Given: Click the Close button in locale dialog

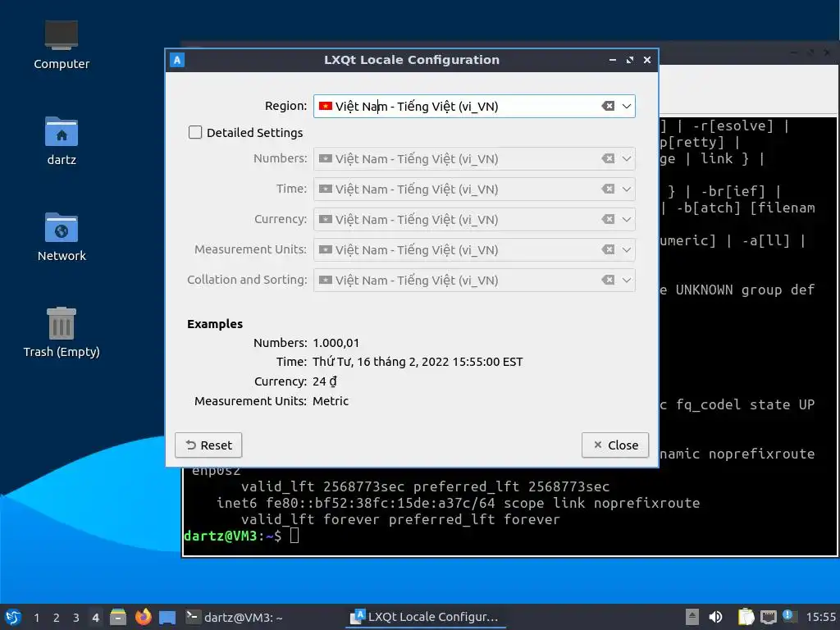Looking at the screenshot, I should click(615, 445).
